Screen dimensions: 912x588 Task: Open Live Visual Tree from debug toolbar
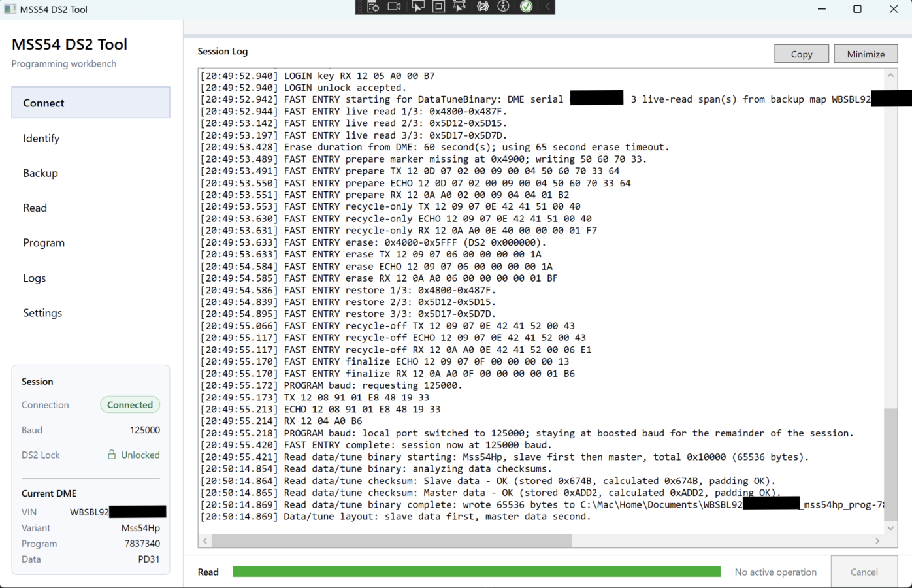tap(373, 7)
